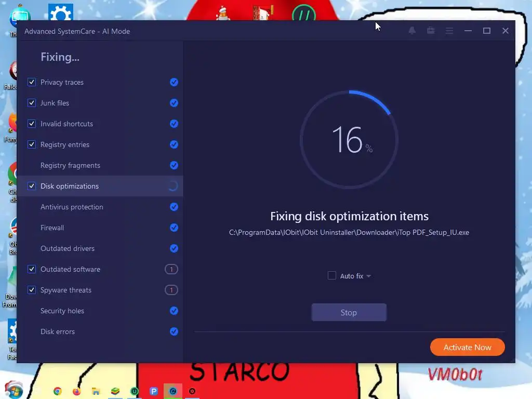Click Antivirus protection completed checkmark icon

coord(174,207)
